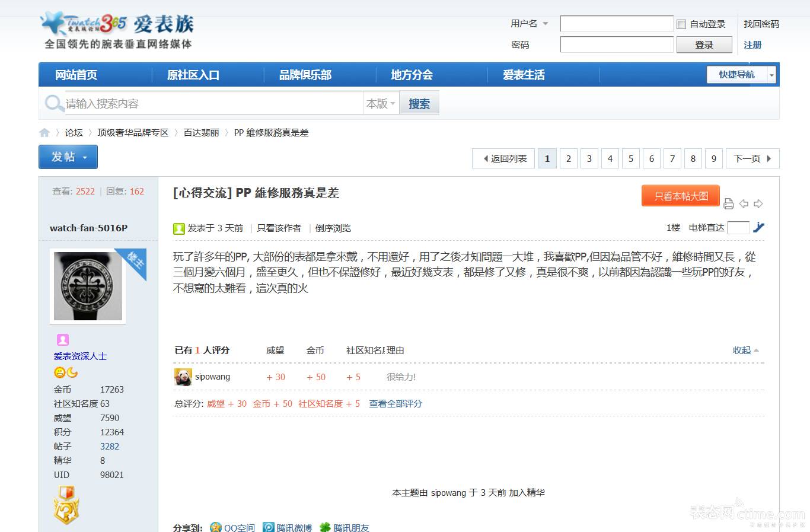This screenshot has height=532, width=810.
Task: Click the search content input field
Action: click(213, 104)
